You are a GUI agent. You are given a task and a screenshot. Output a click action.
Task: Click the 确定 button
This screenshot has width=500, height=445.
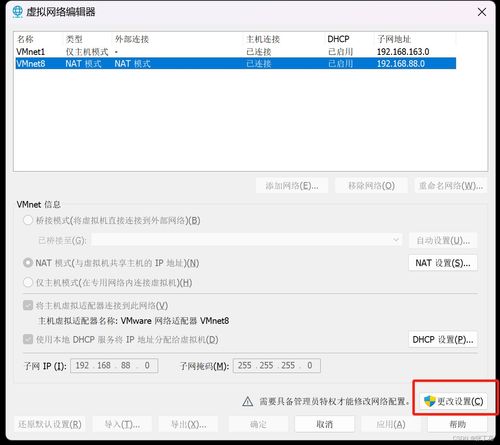click(x=258, y=424)
